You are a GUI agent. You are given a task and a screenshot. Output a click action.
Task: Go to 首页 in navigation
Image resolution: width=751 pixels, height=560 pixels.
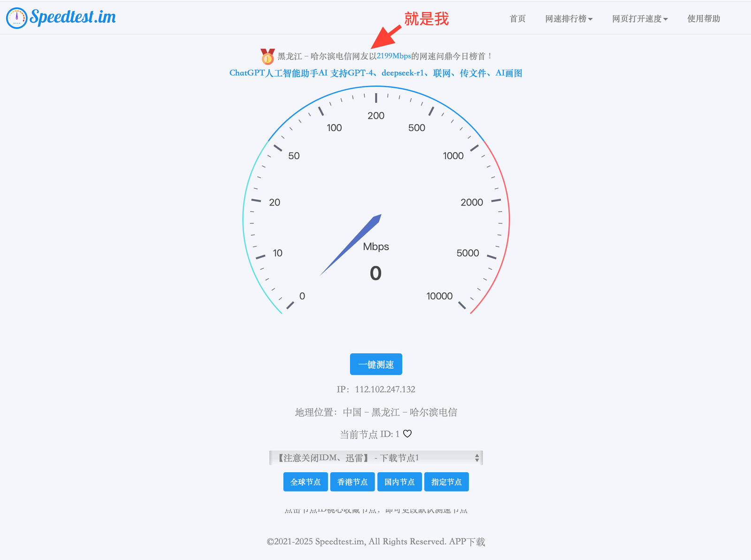pos(517,19)
